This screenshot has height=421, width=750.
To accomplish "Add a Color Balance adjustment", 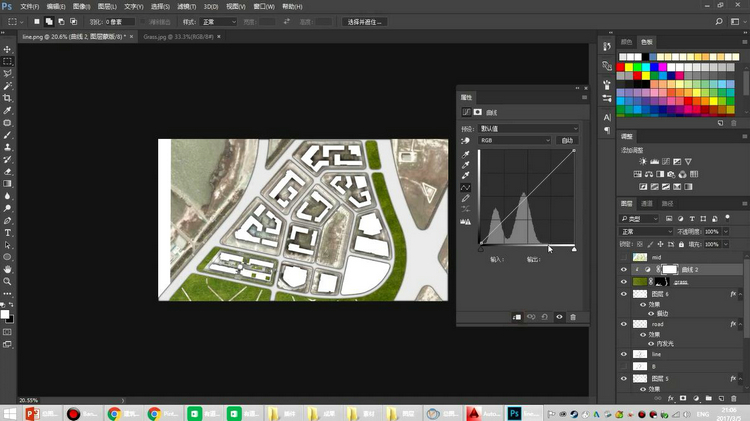I will [x=649, y=174].
